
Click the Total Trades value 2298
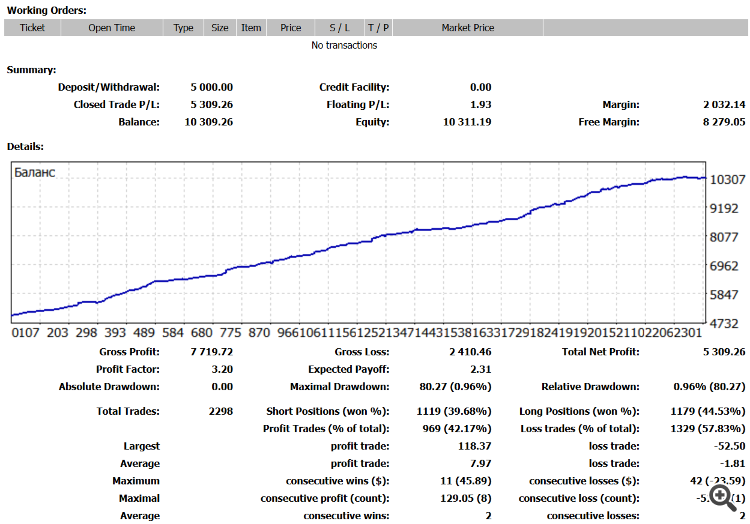[x=221, y=411]
